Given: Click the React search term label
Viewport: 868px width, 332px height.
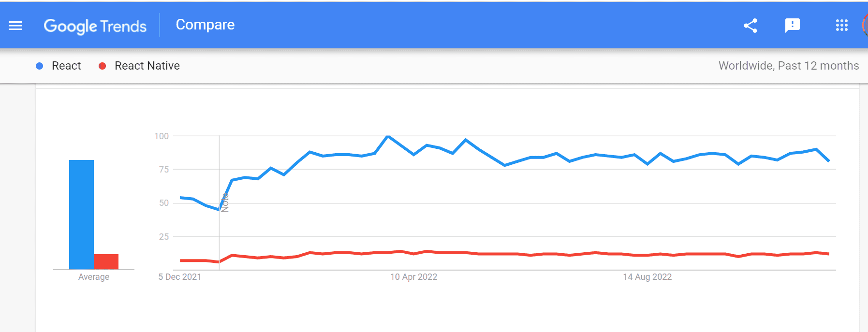Looking at the screenshot, I should (x=66, y=65).
